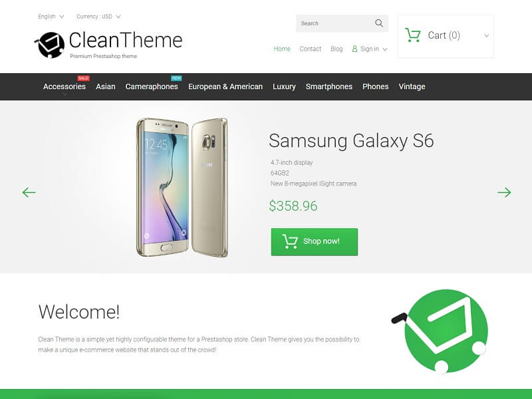Click the large green cart graphic
The image size is (532, 399).
(x=442, y=331)
